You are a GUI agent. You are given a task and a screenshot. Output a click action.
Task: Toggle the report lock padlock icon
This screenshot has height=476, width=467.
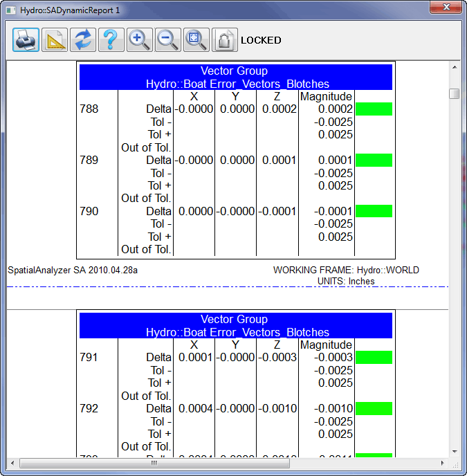coord(225,39)
